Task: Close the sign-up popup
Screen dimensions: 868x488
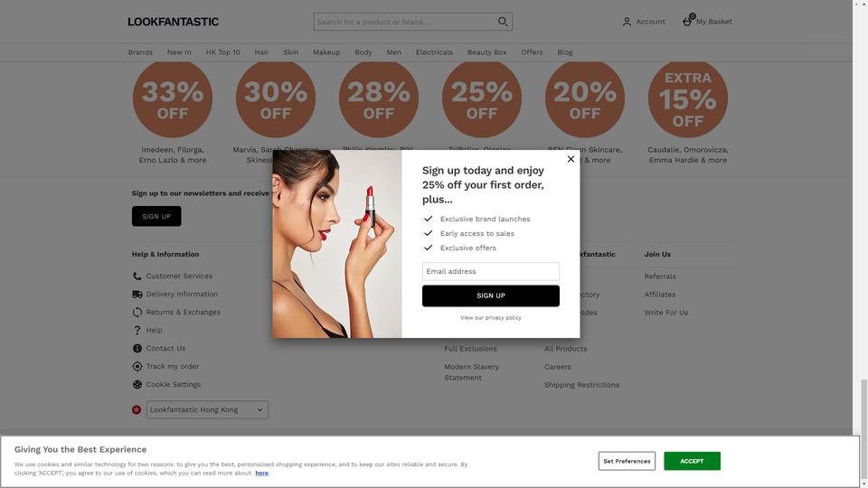Action: pos(571,159)
